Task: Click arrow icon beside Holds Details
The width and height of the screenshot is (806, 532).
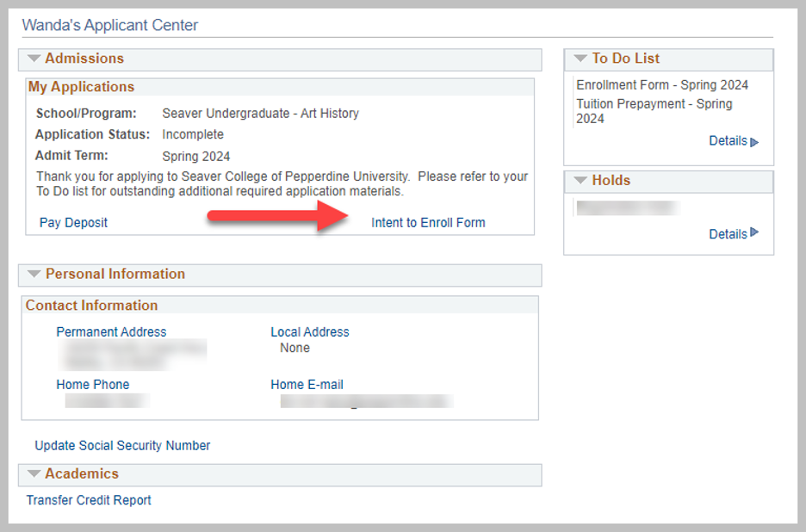Action: pyautogui.click(x=755, y=232)
